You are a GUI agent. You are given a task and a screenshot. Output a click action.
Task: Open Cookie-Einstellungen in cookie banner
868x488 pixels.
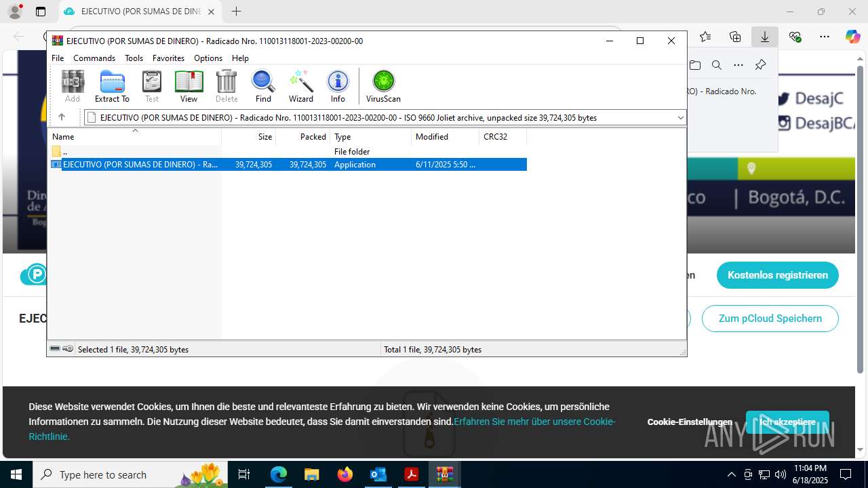(x=690, y=422)
